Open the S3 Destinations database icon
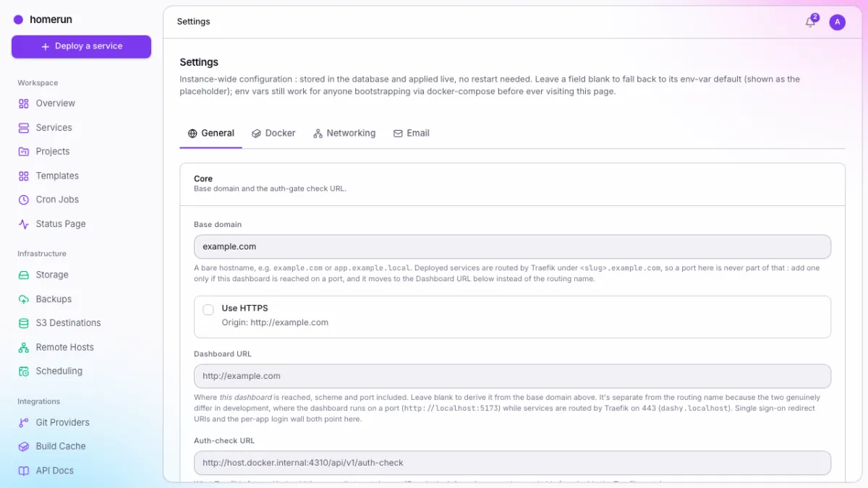868x488 pixels. pos(23,323)
